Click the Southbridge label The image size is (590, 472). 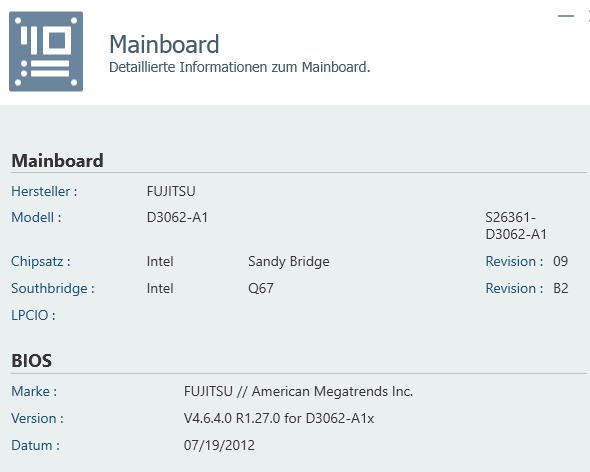[x=53, y=289]
